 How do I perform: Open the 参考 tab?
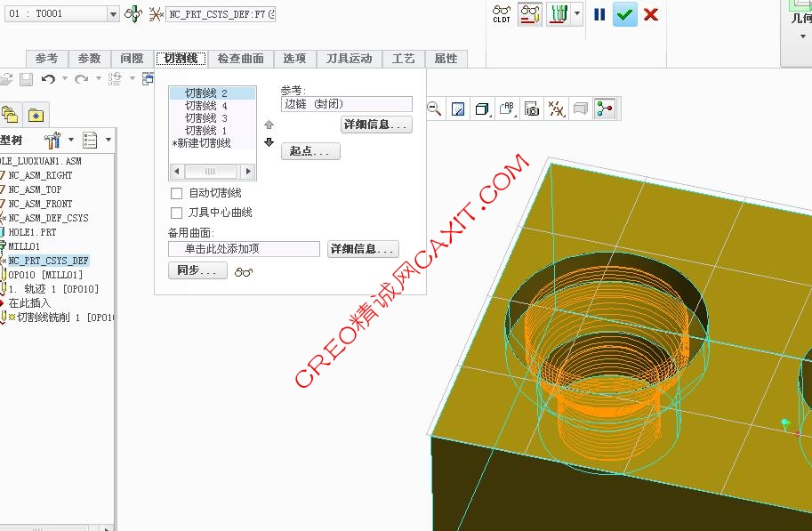(46, 59)
